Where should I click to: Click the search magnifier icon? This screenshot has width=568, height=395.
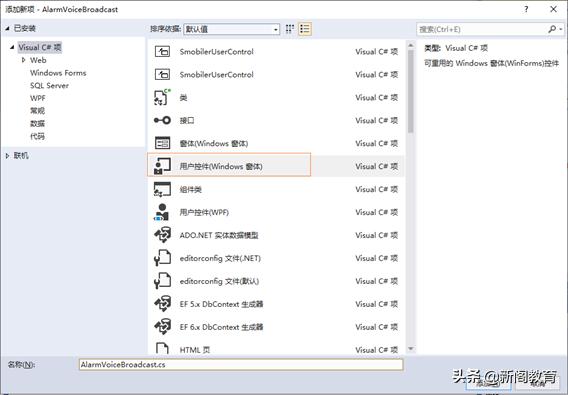552,29
